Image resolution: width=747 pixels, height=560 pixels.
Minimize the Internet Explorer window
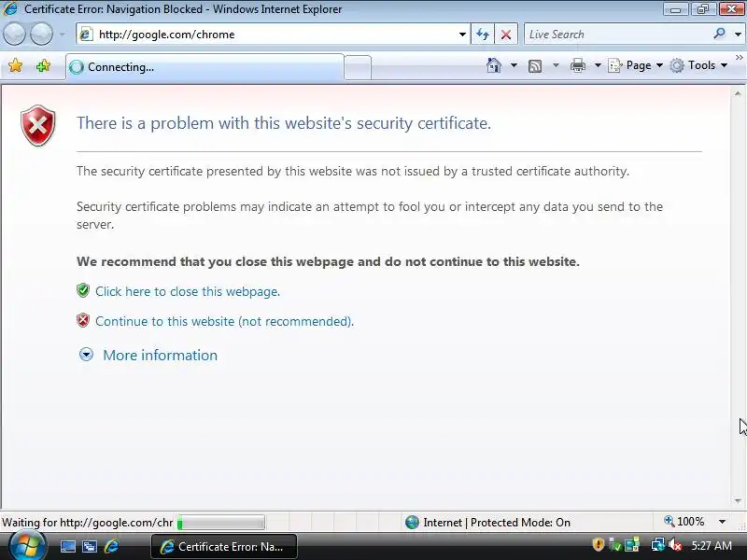(675, 9)
